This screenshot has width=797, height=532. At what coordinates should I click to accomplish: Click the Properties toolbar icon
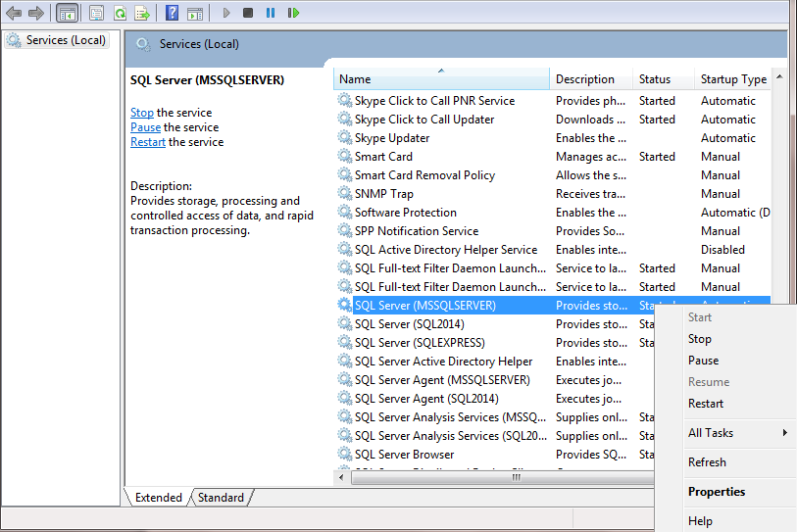tap(96, 13)
